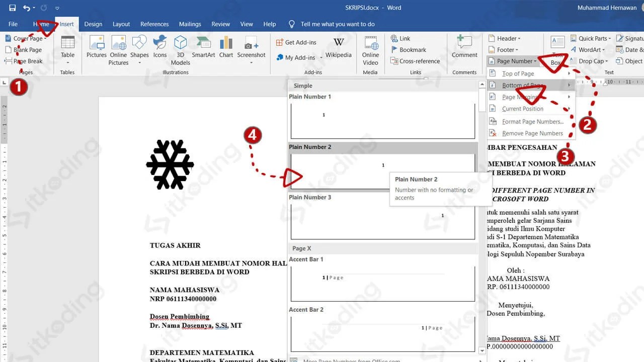
Task: Click the NRP 06111340000000 line
Action: 183,299
